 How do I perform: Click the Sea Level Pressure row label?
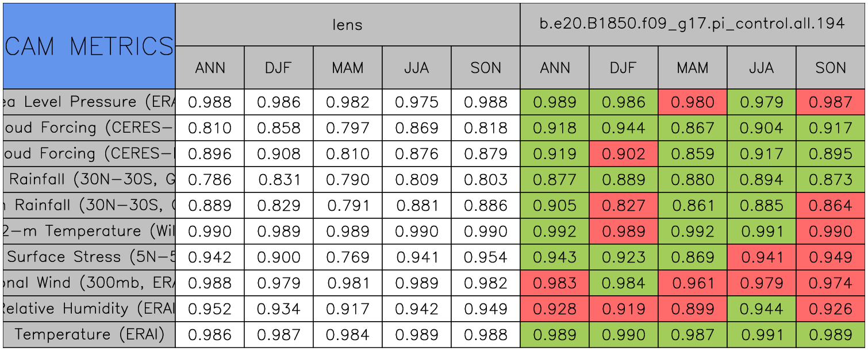coord(89,102)
